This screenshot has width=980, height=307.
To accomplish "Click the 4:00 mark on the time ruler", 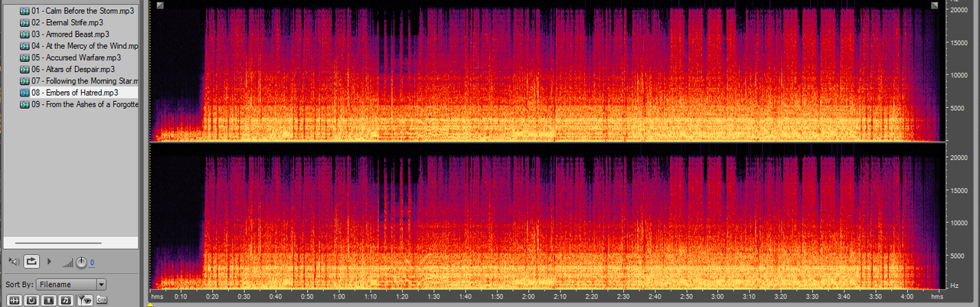I will pyautogui.click(x=907, y=296).
